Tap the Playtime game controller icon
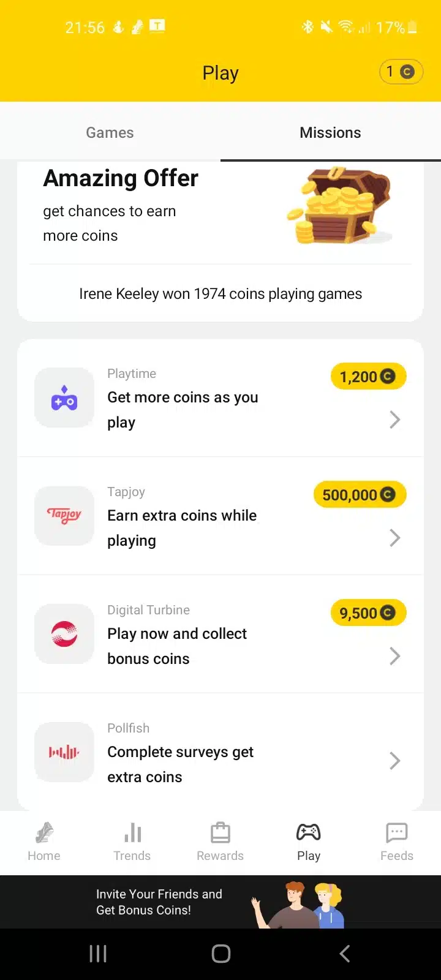This screenshot has width=441, height=980. (x=64, y=398)
